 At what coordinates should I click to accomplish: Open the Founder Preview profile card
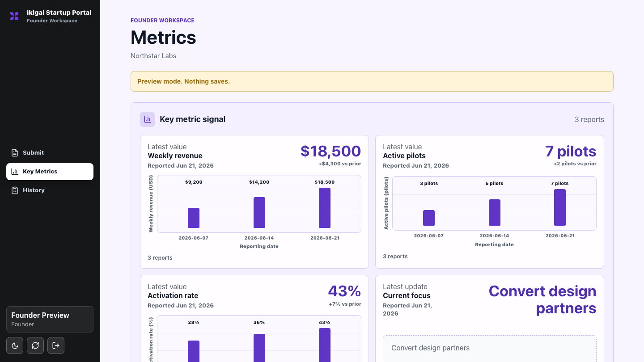[50, 319]
